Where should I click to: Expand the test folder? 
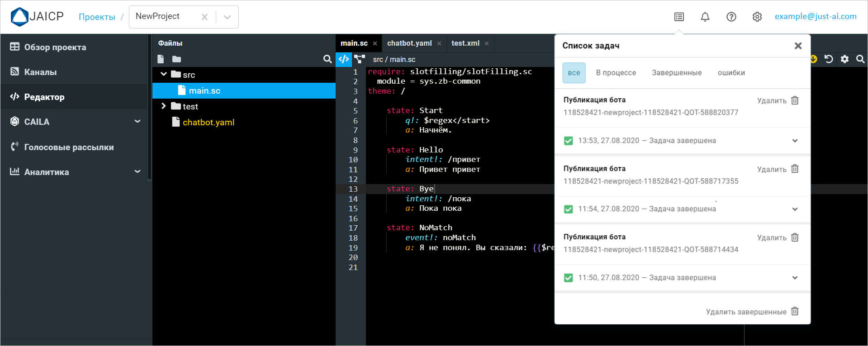pyautogui.click(x=164, y=106)
